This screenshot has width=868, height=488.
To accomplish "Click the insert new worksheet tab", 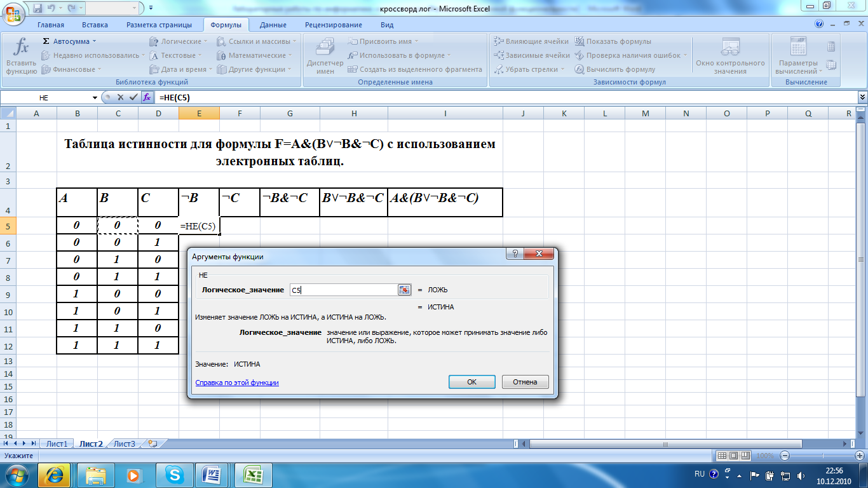I will pyautogui.click(x=152, y=444).
